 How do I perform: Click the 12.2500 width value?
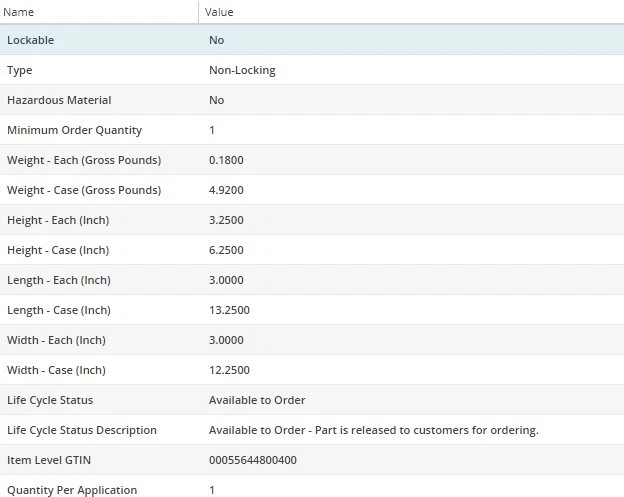(x=229, y=370)
